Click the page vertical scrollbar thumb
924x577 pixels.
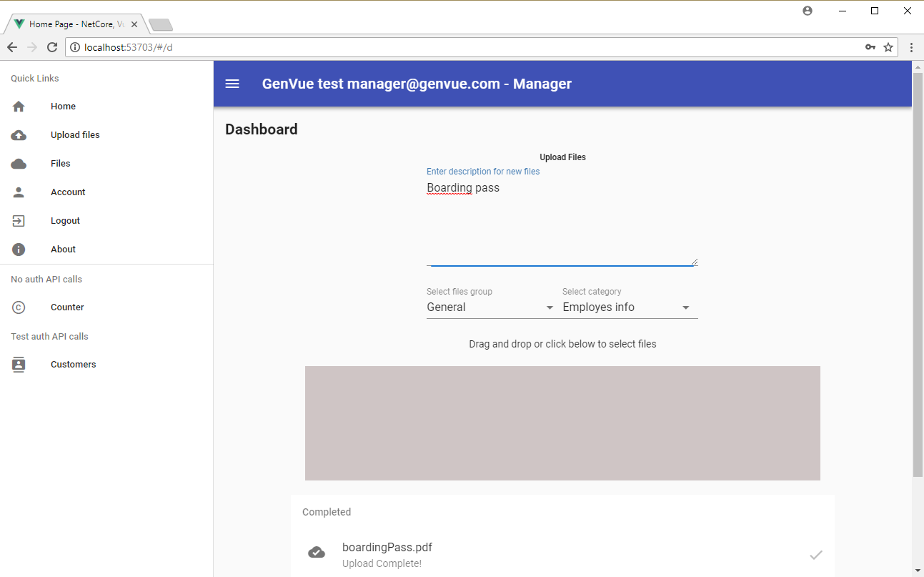click(918, 275)
